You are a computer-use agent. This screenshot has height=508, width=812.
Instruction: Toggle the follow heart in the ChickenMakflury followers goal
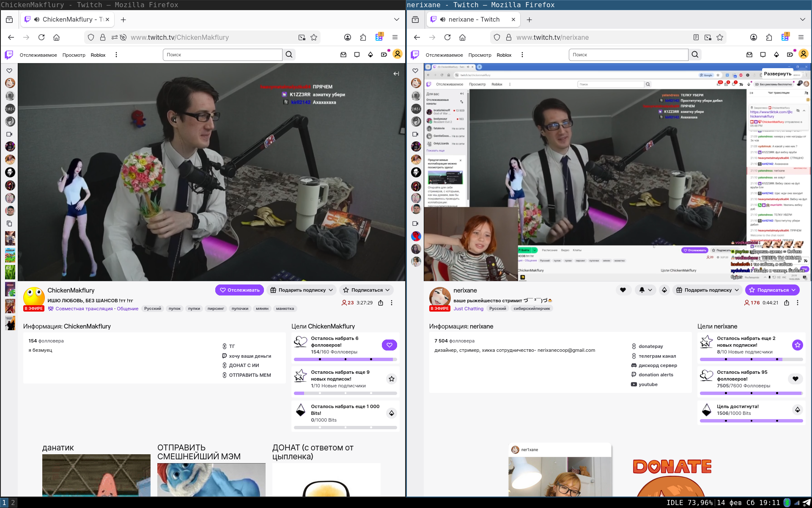389,345
